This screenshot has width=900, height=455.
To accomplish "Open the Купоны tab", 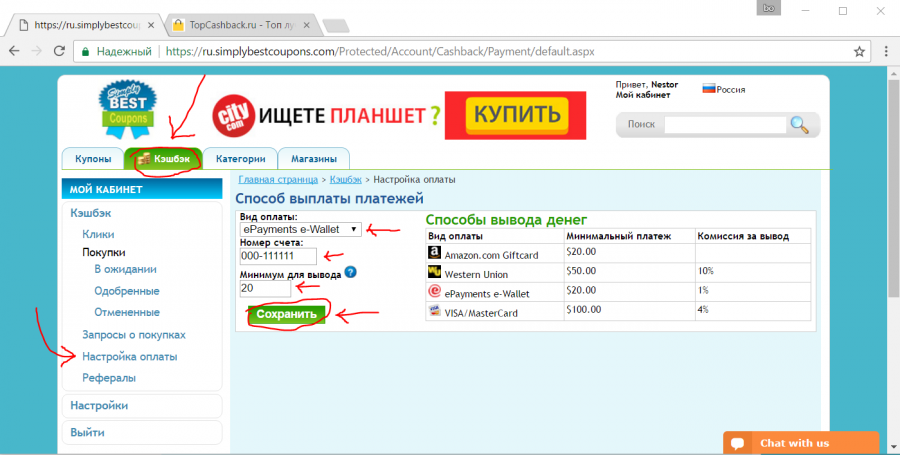I will click(x=93, y=159).
